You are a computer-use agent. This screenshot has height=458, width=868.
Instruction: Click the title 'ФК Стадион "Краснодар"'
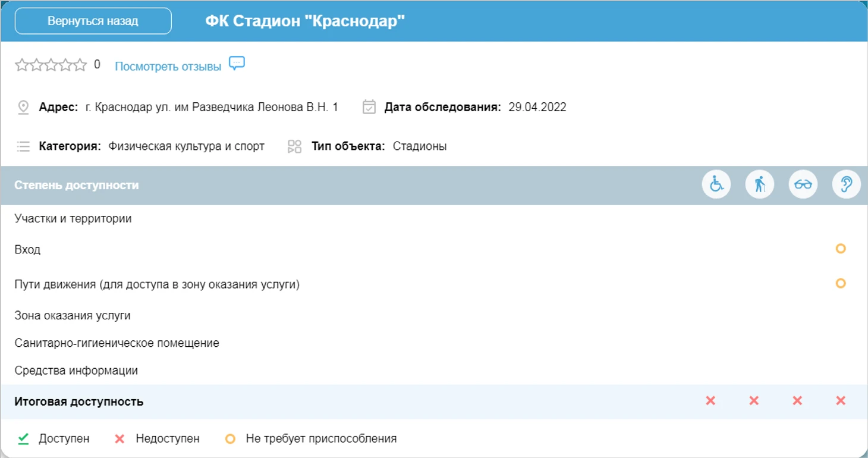point(305,21)
